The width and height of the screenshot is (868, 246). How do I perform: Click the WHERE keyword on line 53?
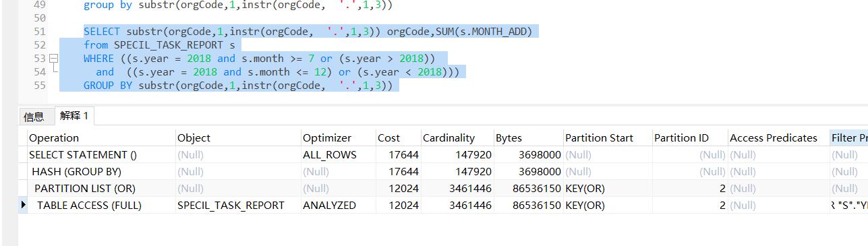click(x=98, y=59)
